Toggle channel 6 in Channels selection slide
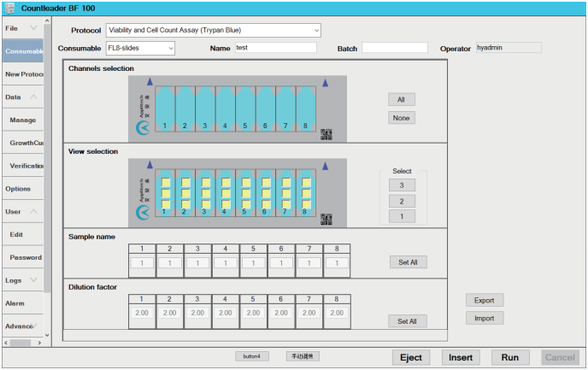588x370 pixels. 266,109
